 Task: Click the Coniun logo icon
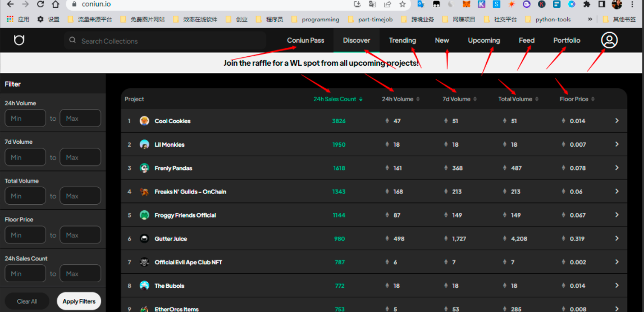[19, 40]
